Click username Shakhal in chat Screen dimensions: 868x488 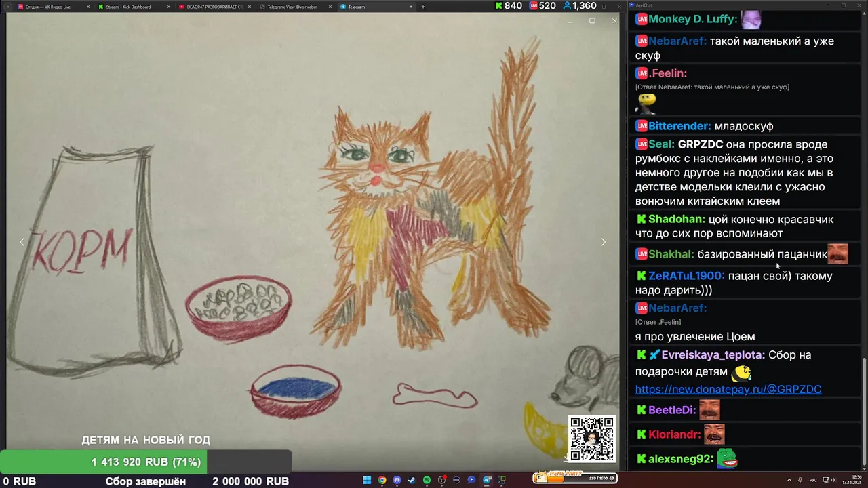coord(671,254)
